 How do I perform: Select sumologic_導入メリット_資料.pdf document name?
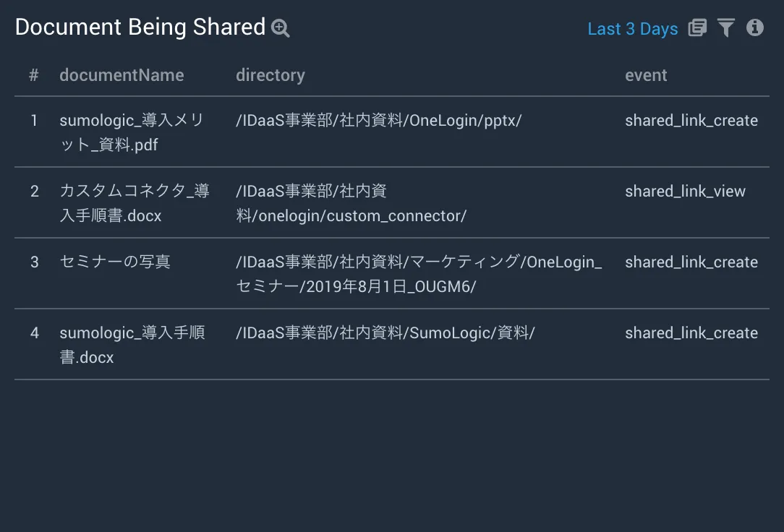tap(132, 132)
